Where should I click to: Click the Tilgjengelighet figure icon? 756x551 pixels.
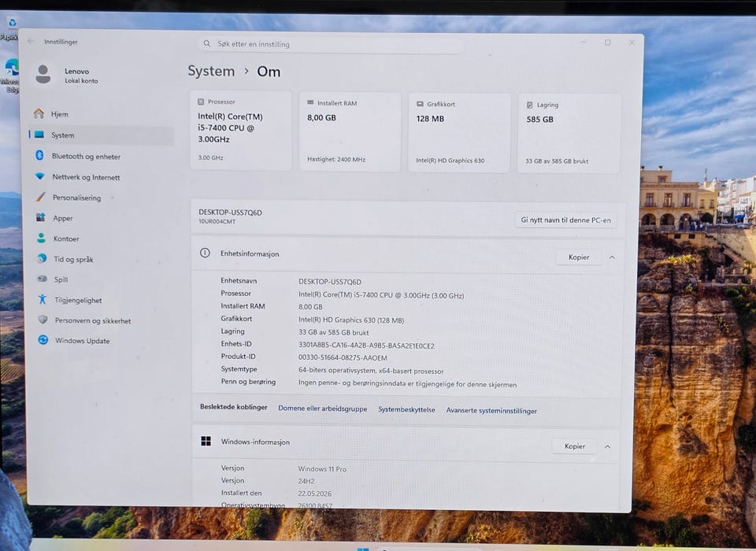click(43, 299)
